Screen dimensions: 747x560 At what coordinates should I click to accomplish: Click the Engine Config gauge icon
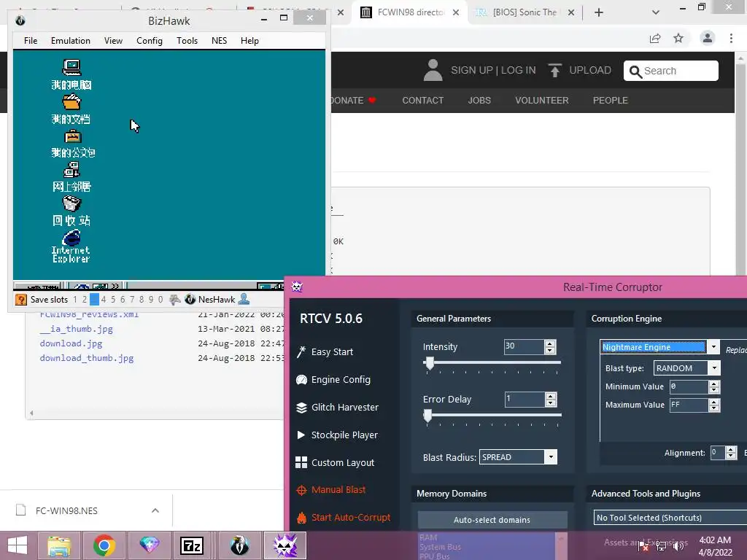pos(301,379)
